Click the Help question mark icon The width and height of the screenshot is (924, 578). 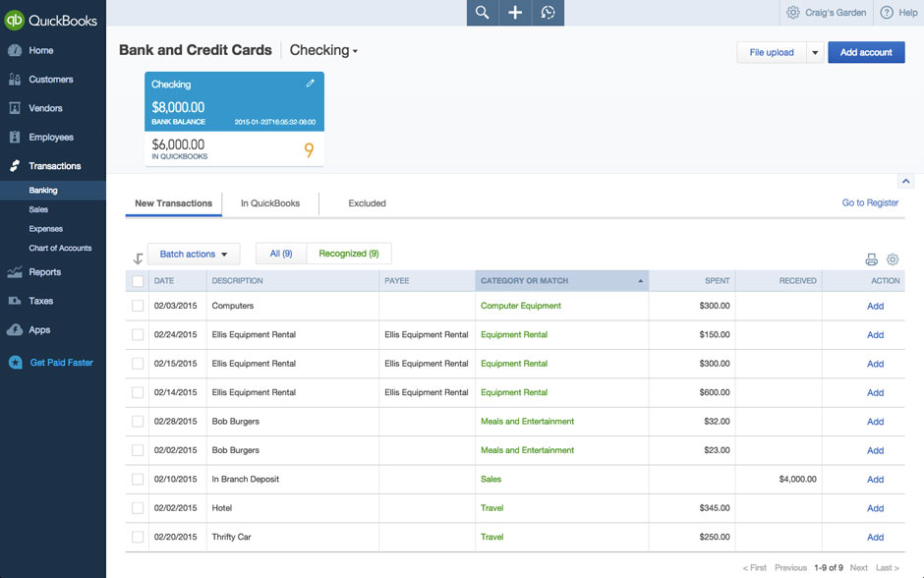pos(887,13)
